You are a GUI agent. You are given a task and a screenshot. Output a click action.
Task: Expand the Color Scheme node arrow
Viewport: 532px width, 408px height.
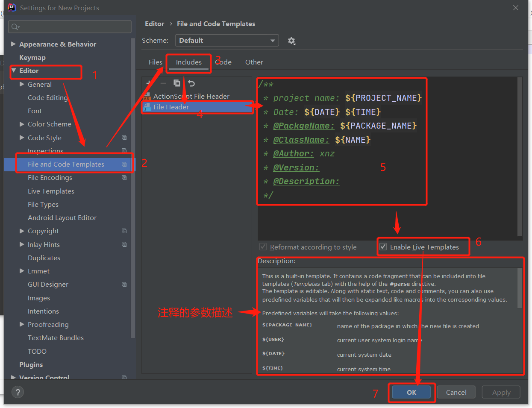click(22, 124)
